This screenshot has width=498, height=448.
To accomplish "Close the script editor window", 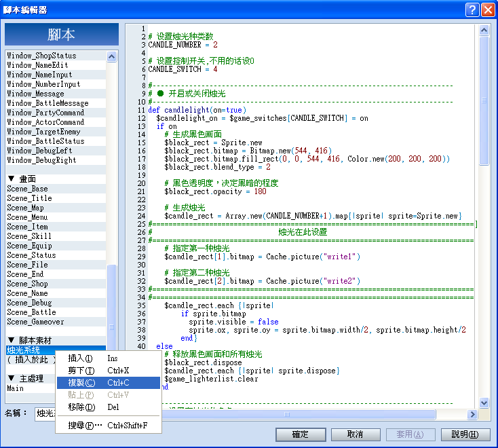I will pos(488,10).
